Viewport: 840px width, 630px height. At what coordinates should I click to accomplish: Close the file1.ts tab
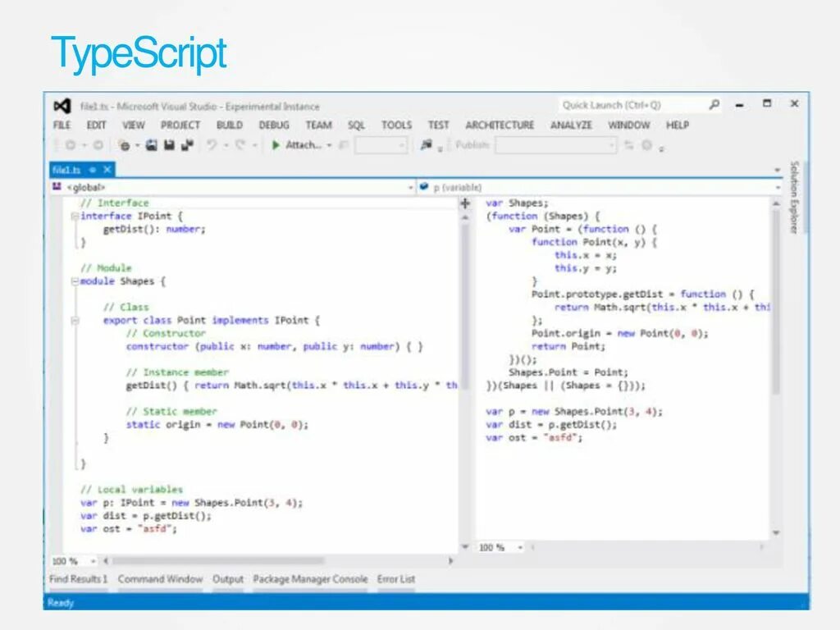pos(107,170)
